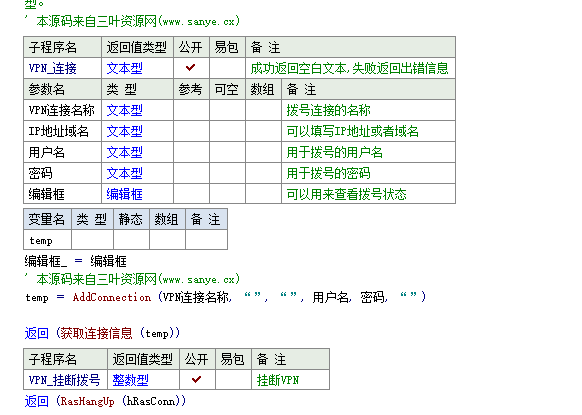Click the remark cell of the temp variable
The height and width of the screenshot is (415, 582).
(x=206, y=240)
